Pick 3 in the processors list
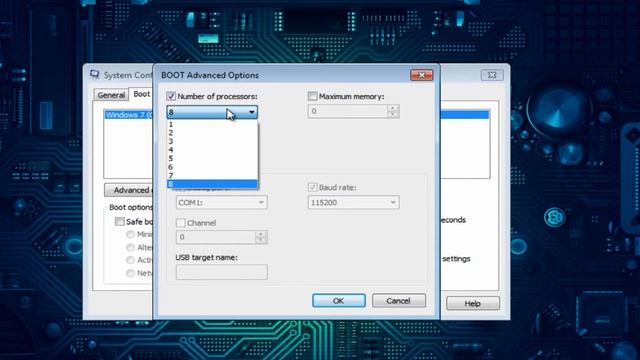This screenshot has height=360, width=640. pos(212,141)
